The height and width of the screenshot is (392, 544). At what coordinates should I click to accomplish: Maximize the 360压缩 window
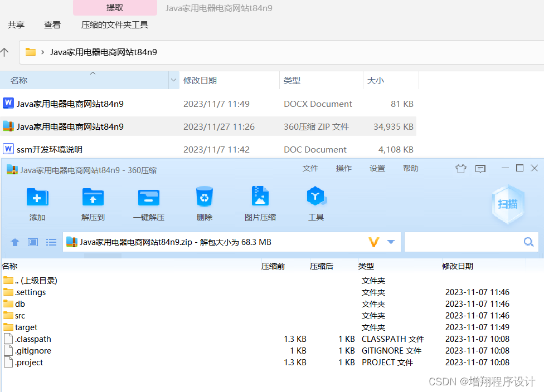[x=519, y=168]
